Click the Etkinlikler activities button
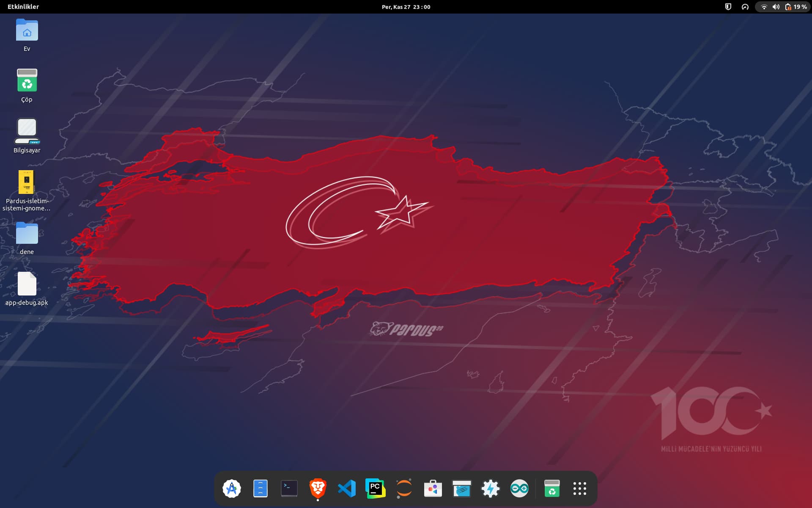This screenshot has width=812, height=508. click(x=23, y=7)
